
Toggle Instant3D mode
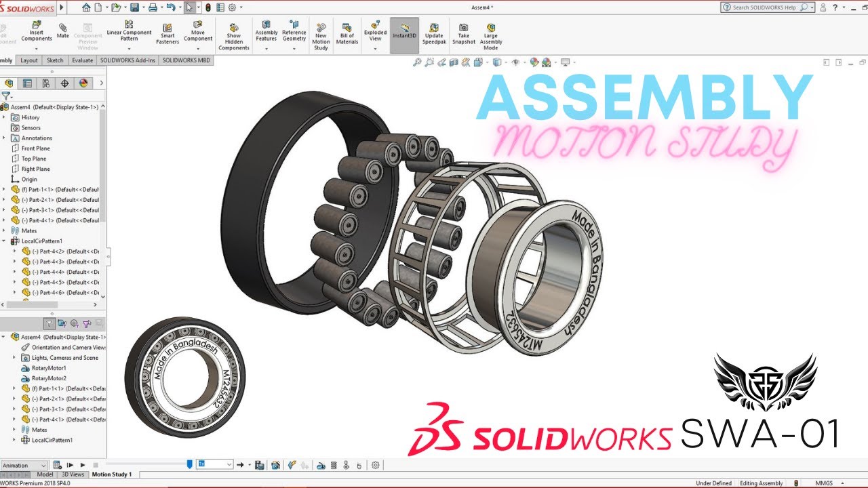click(x=404, y=35)
